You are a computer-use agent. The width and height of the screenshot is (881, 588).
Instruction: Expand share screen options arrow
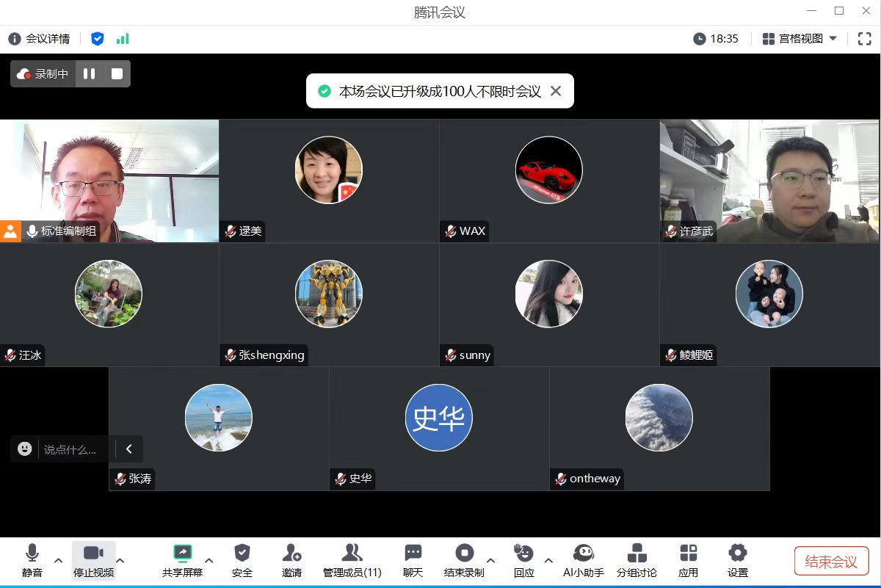click(x=209, y=561)
